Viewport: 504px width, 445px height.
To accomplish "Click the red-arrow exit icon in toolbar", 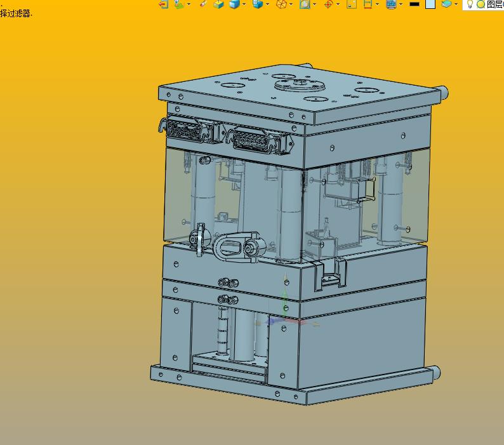I will [164, 4].
